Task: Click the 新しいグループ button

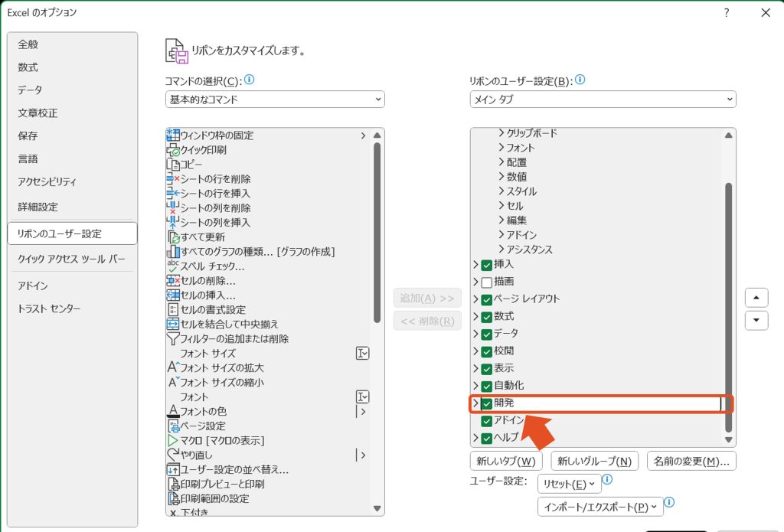Action: click(594, 461)
